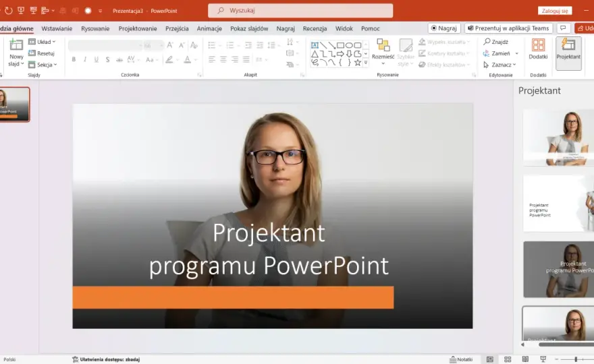The height and width of the screenshot is (364, 594).
Task: Toggle strikethrough formatting
Action: tap(119, 59)
